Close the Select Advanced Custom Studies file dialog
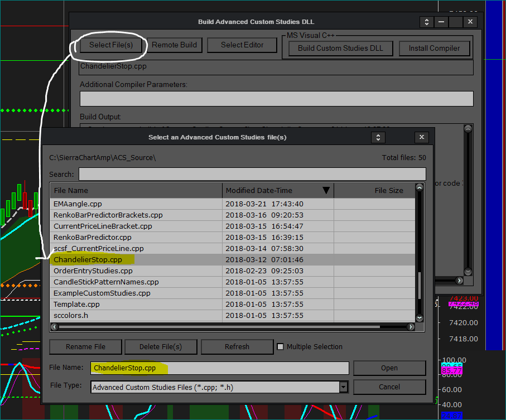The width and height of the screenshot is (506, 420). [x=421, y=137]
